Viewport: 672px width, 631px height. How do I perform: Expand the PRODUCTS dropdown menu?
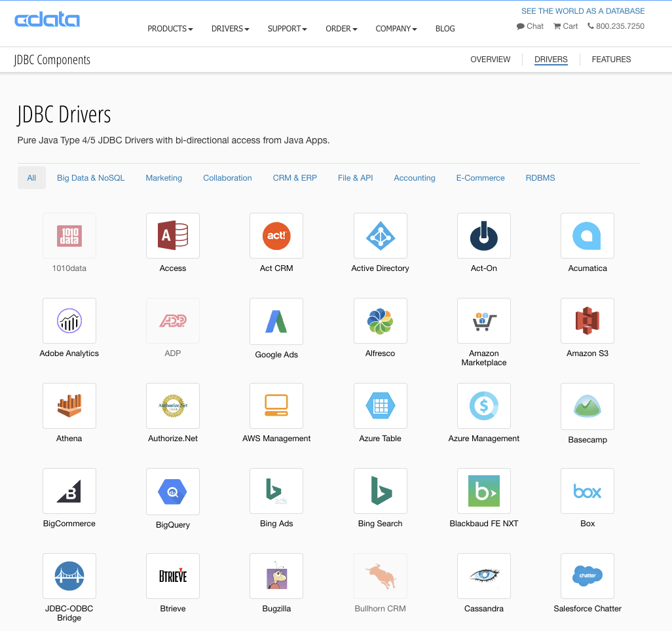click(170, 29)
